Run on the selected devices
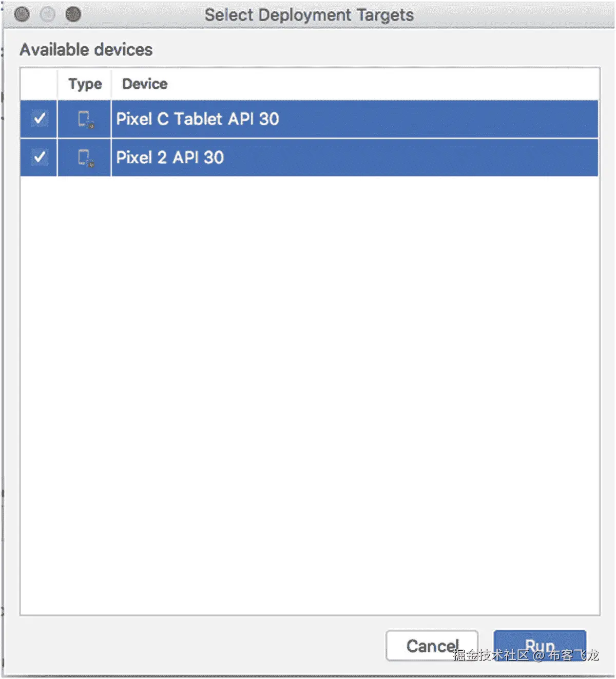The width and height of the screenshot is (616, 679). tap(540, 646)
